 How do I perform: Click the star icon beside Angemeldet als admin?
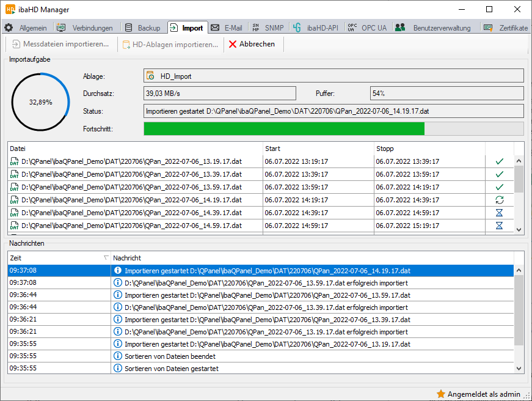440,394
